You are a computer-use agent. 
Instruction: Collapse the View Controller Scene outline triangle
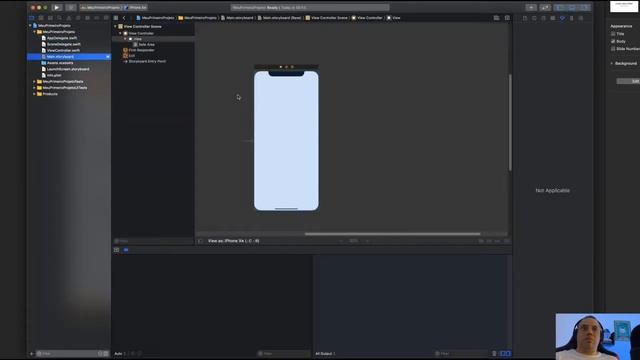point(116,26)
